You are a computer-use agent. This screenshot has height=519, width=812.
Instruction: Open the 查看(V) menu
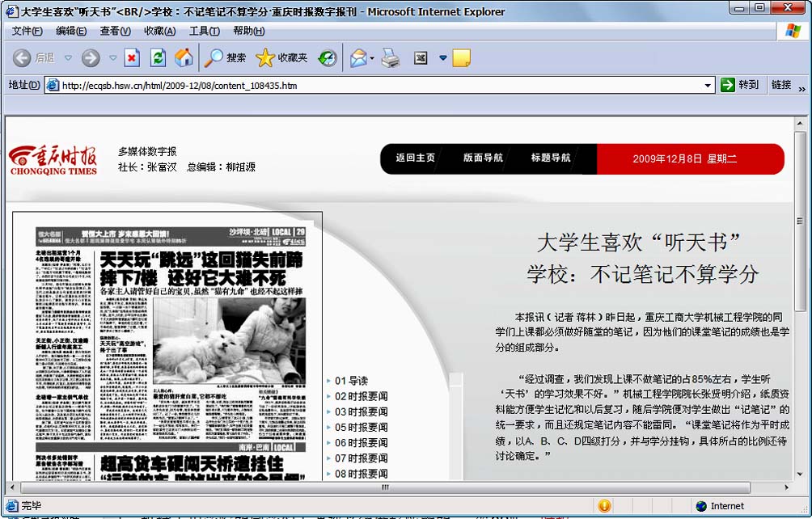tap(115, 31)
